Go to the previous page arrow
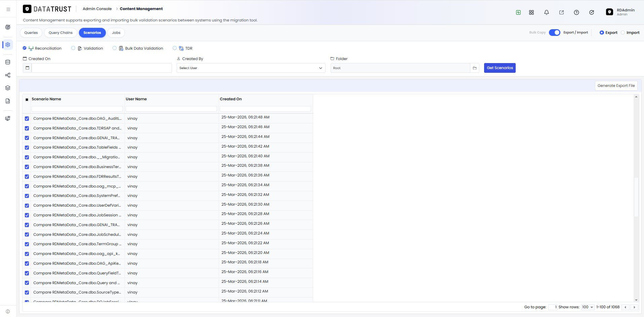This screenshot has height=317, width=644. [625, 307]
